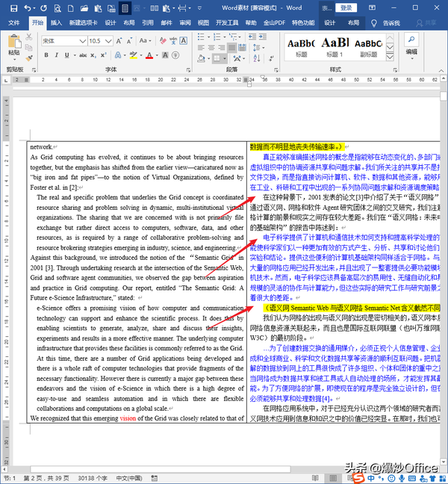Center the paragraph text
This screenshot has width=448, height=484.
[211, 47]
